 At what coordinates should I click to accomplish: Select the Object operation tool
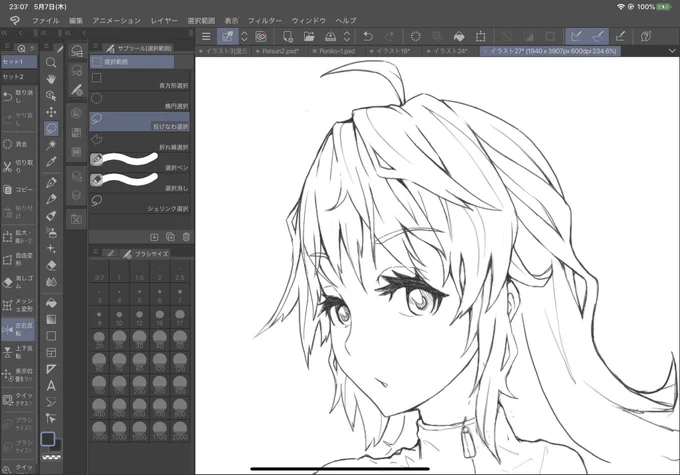pos(51,95)
